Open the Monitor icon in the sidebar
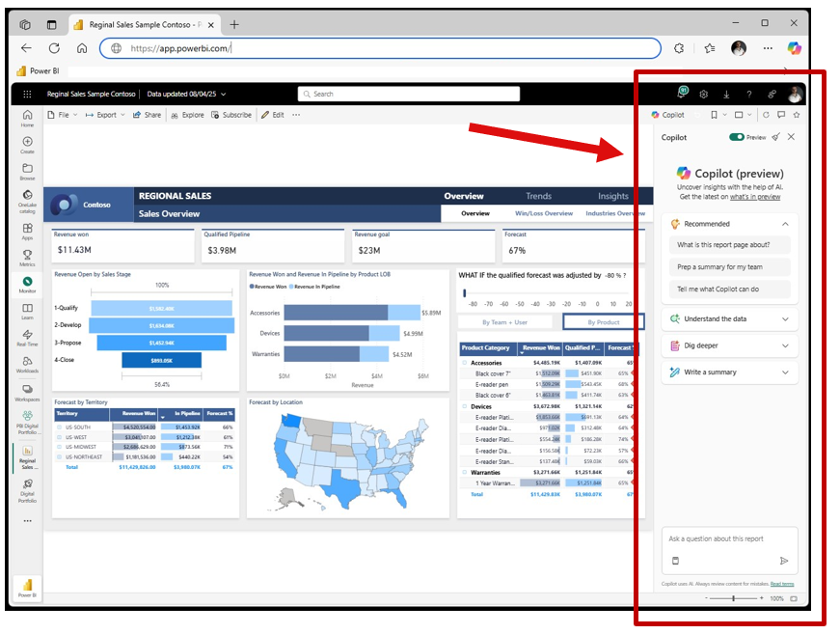Screen dimensions: 840x634 pyautogui.click(x=27, y=285)
